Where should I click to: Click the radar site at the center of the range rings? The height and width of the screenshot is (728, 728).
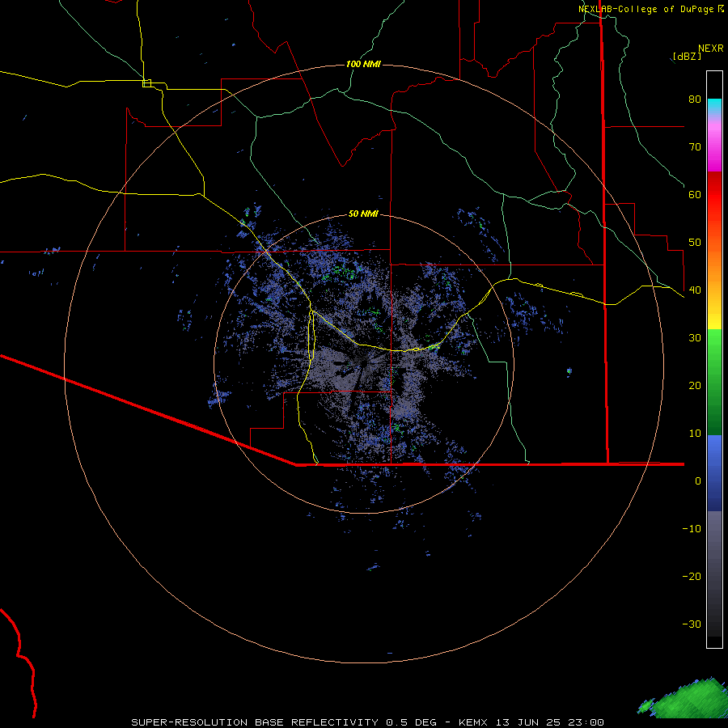coord(364,363)
